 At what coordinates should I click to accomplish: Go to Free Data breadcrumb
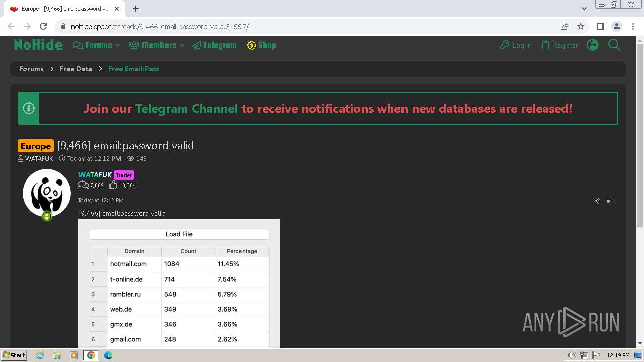[76, 69]
